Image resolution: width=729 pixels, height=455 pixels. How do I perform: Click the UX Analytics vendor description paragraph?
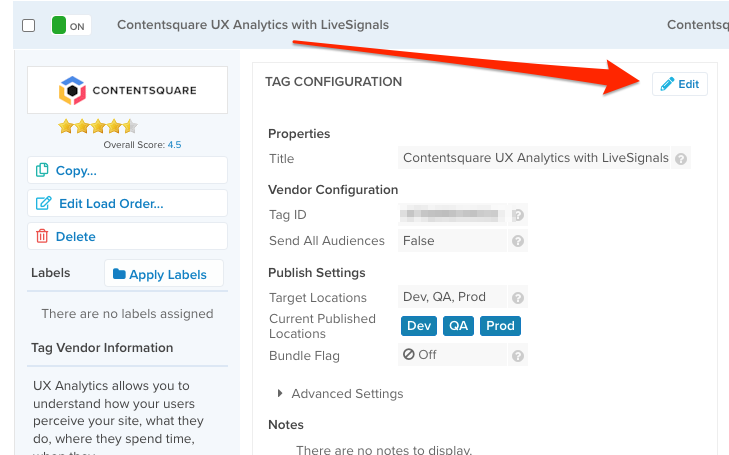coord(119,417)
